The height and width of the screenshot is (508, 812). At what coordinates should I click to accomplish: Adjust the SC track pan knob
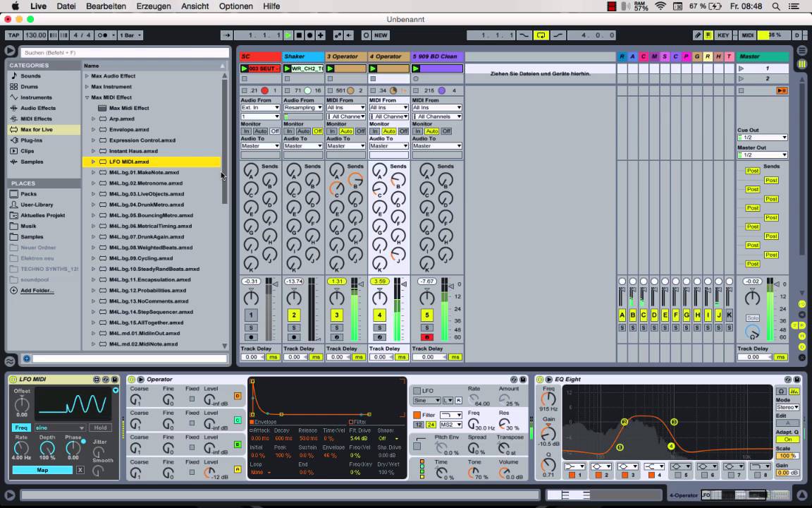[251, 298]
